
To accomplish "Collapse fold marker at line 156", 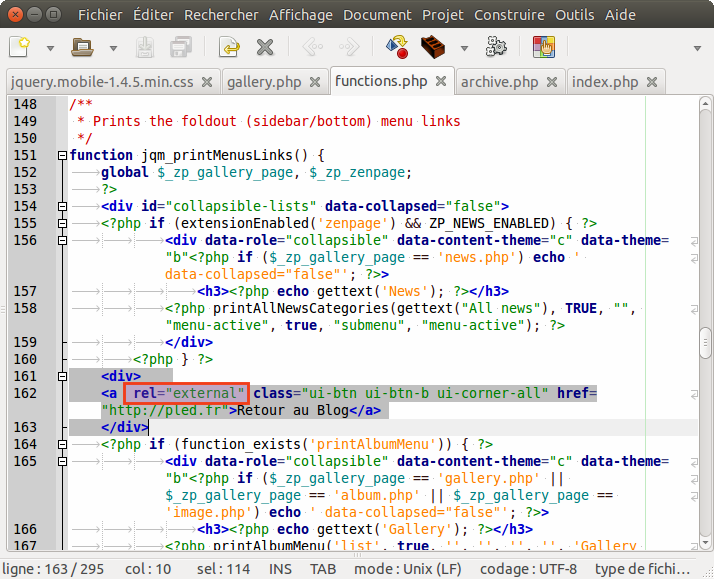I will pos(62,240).
